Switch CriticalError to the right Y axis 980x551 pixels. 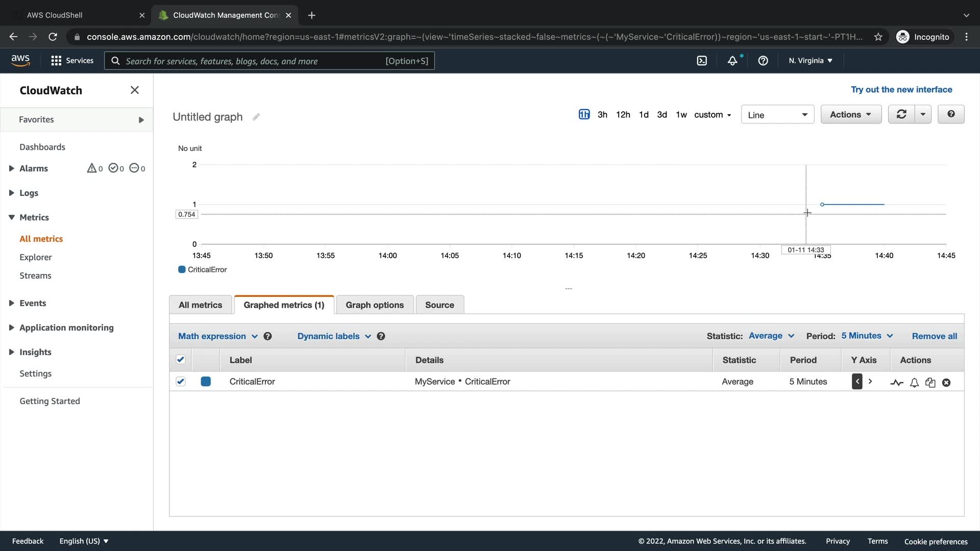[870, 381]
